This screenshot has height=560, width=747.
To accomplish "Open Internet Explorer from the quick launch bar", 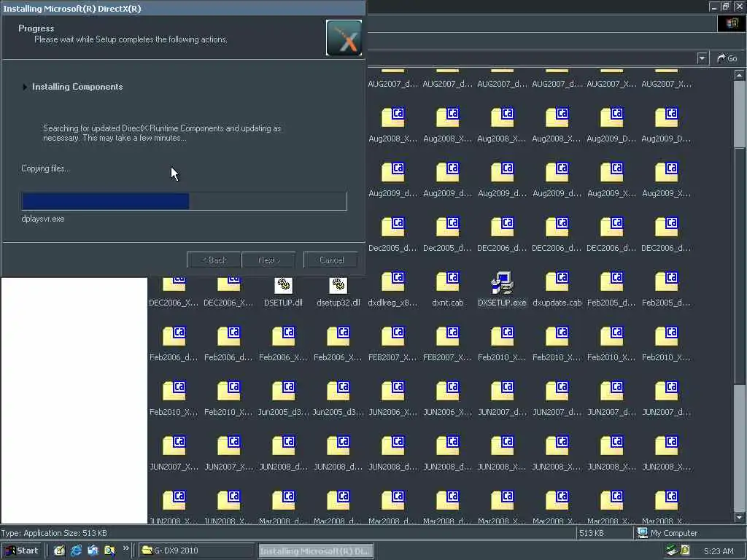I will pos(76,551).
